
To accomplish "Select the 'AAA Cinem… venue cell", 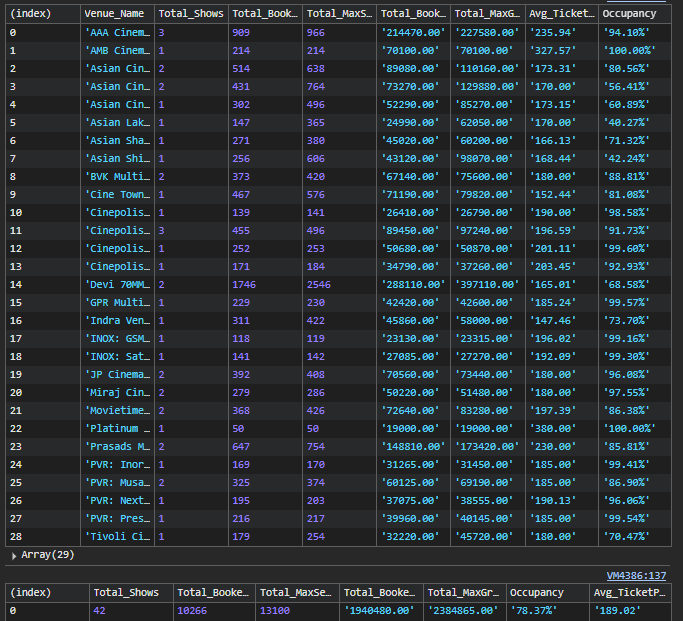I will [x=117, y=33].
